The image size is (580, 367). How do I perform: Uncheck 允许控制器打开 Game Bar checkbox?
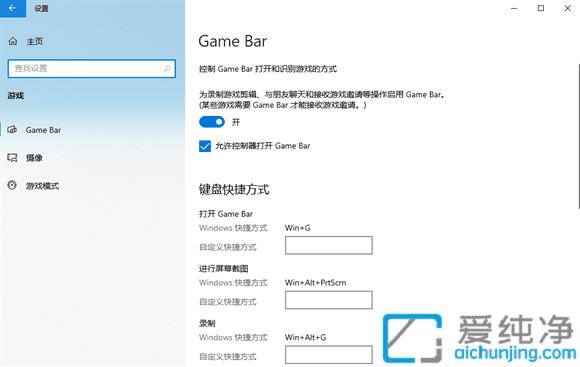coord(205,146)
